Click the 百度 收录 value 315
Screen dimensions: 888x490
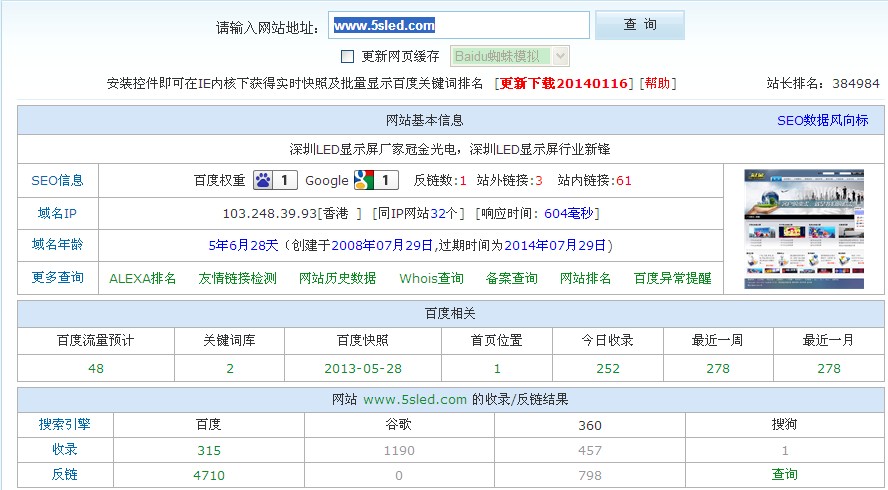coord(209,450)
